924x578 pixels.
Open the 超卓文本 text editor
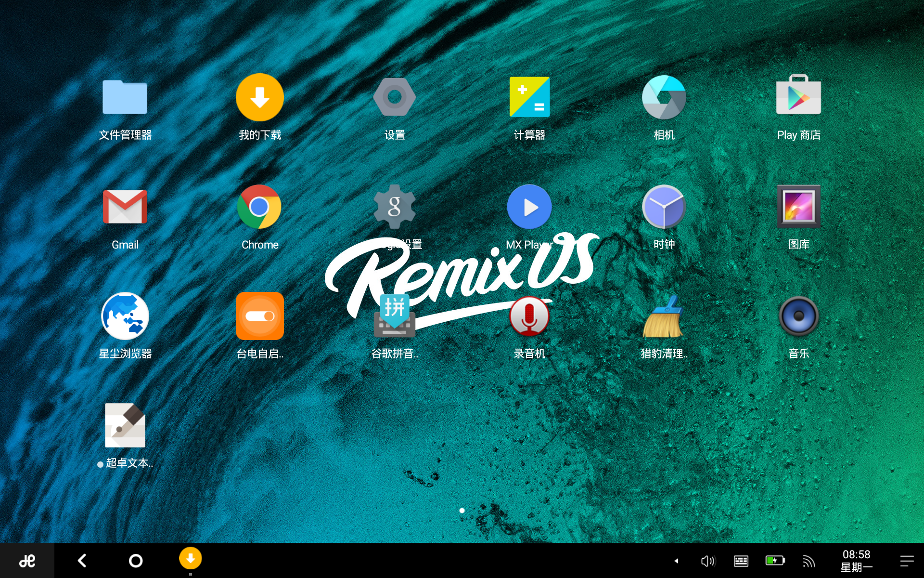pos(125,426)
